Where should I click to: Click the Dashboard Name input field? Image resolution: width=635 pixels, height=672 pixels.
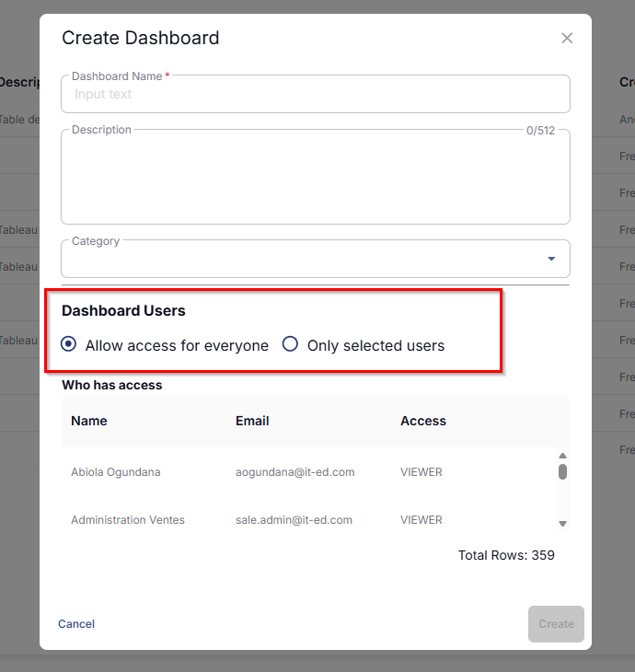(x=315, y=94)
